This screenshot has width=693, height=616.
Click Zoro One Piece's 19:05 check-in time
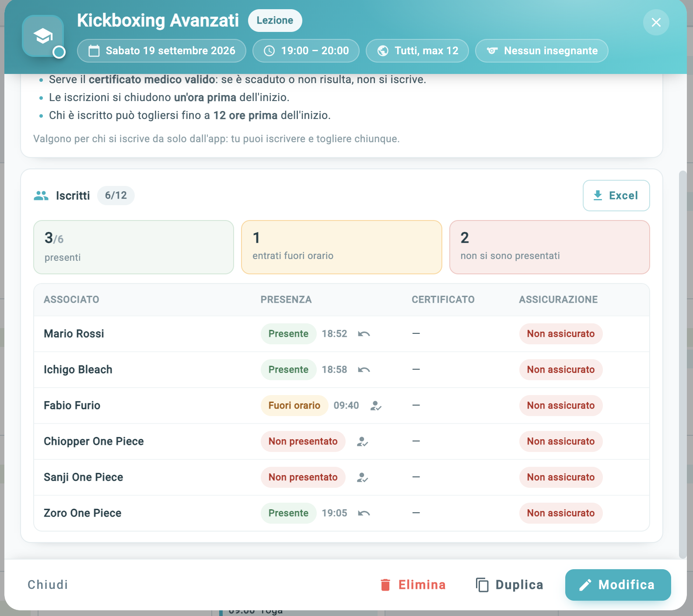tap(335, 513)
